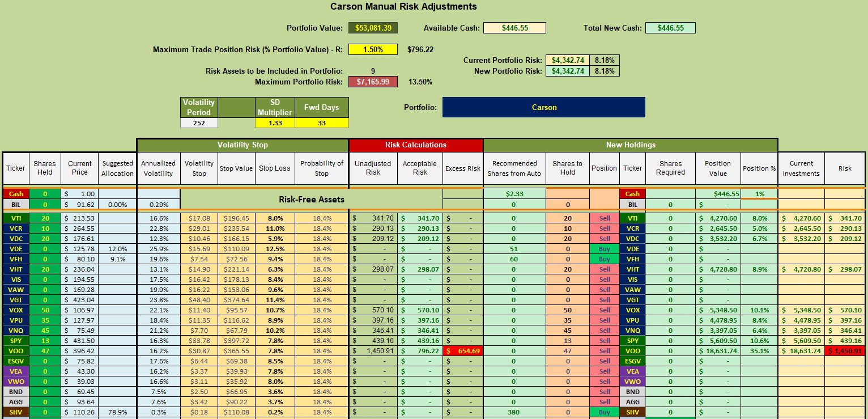Click the Excess Risk column header
Image resolution: width=868 pixels, height=419 pixels.
tap(462, 168)
